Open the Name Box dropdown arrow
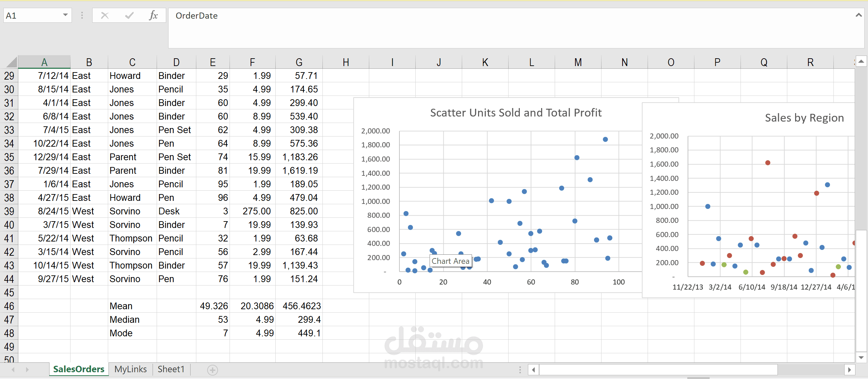The width and height of the screenshot is (868, 379). click(x=65, y=15)
